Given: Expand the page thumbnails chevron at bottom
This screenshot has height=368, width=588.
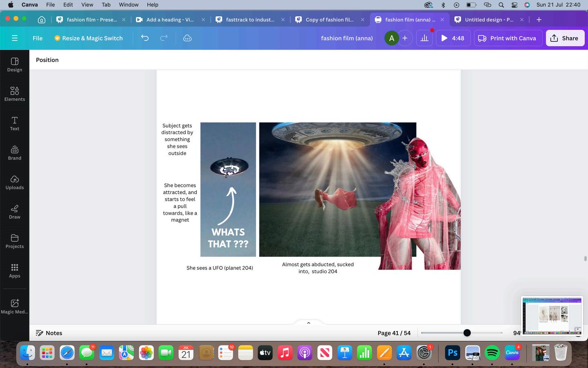Looking at the screenshot, I should pyautogui.click(x=309, y=323).
